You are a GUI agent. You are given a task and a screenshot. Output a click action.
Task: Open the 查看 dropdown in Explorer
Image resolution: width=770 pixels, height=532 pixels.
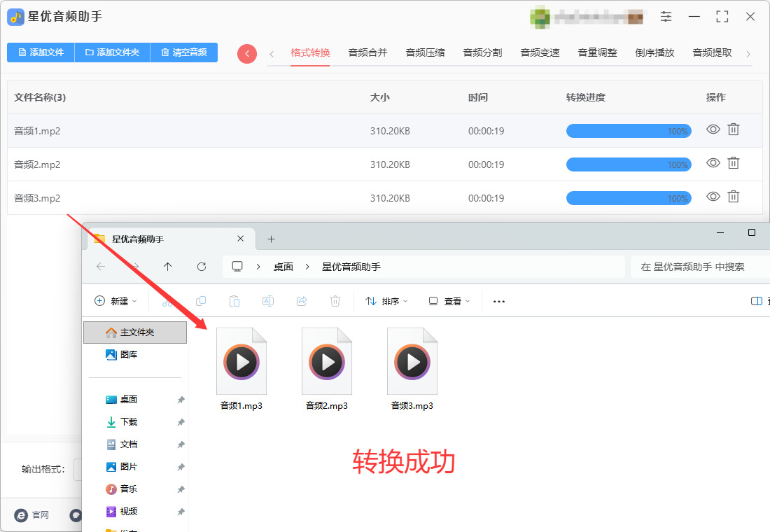(449, 301)
